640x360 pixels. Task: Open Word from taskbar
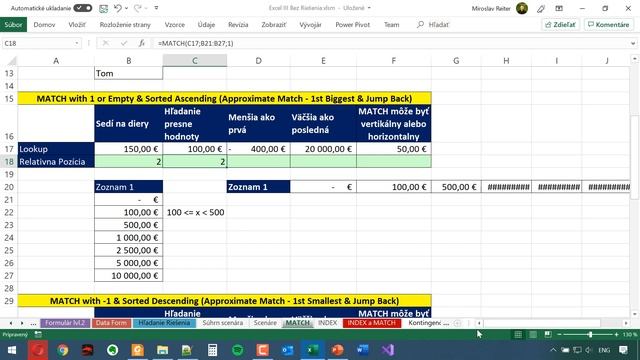coord(362,350)
